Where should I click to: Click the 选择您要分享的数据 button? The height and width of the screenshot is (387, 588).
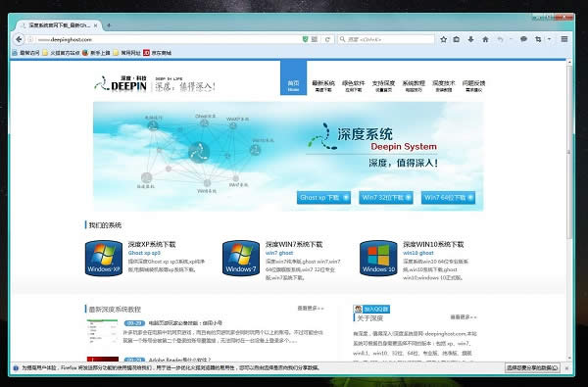532,367
